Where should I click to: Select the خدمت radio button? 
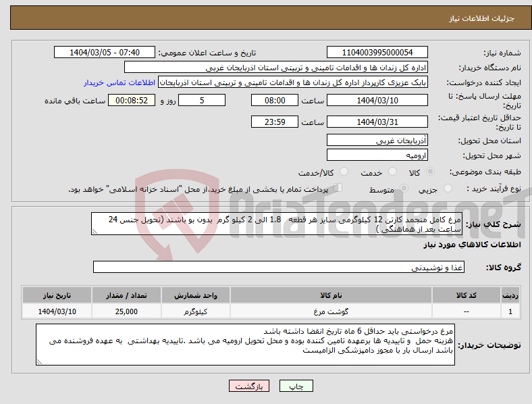click(x=392, y=172)
